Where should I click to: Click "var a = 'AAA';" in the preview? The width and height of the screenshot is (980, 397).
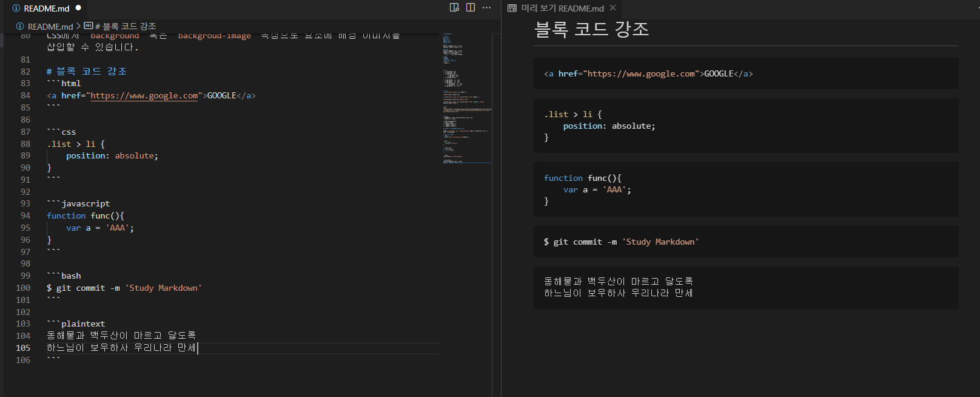coord(597,190)
